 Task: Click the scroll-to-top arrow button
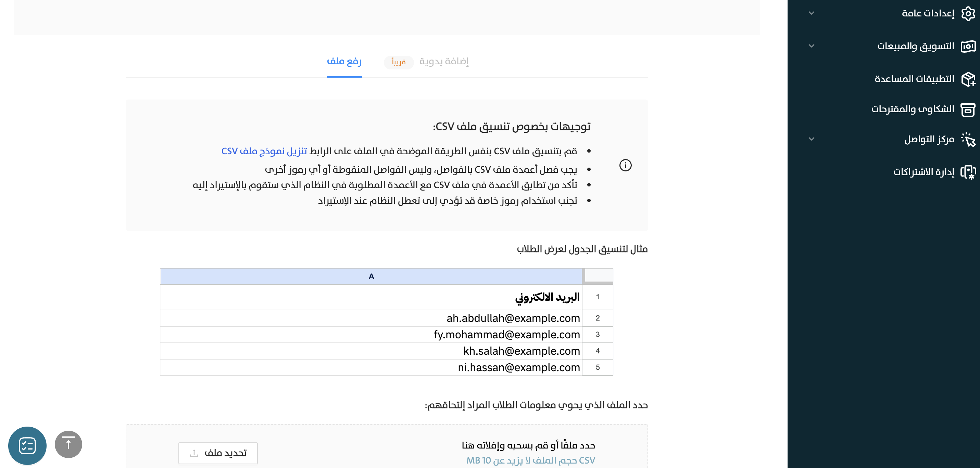(x=68, y=444)
